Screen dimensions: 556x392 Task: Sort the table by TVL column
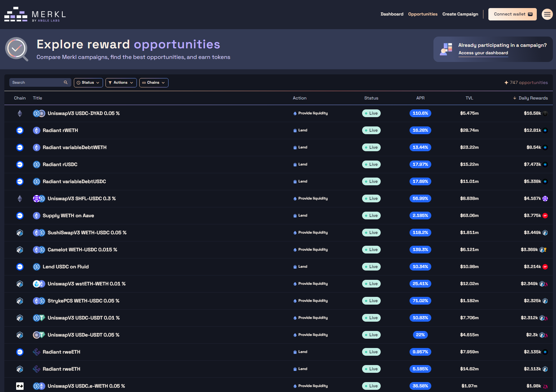click(x=469, y=98)
